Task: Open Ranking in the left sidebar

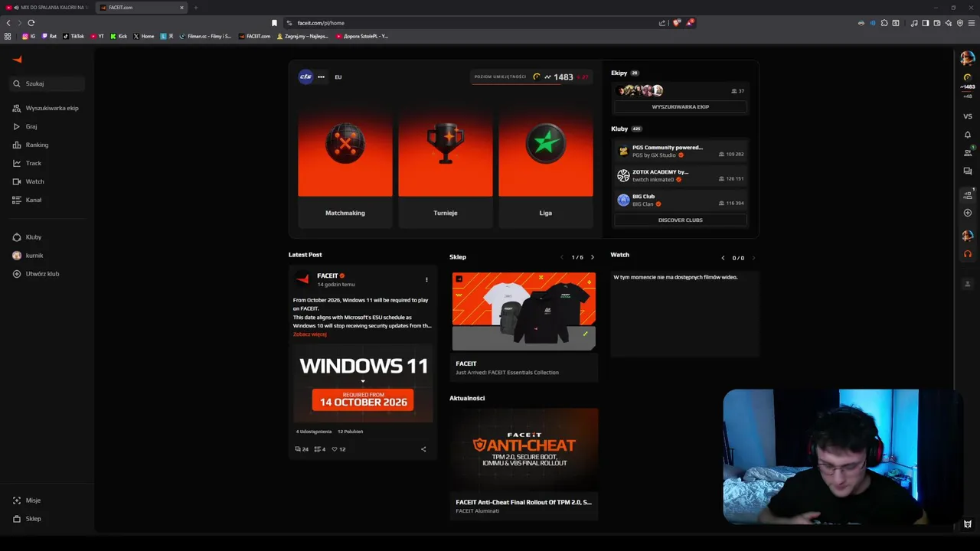Action: 31,145
